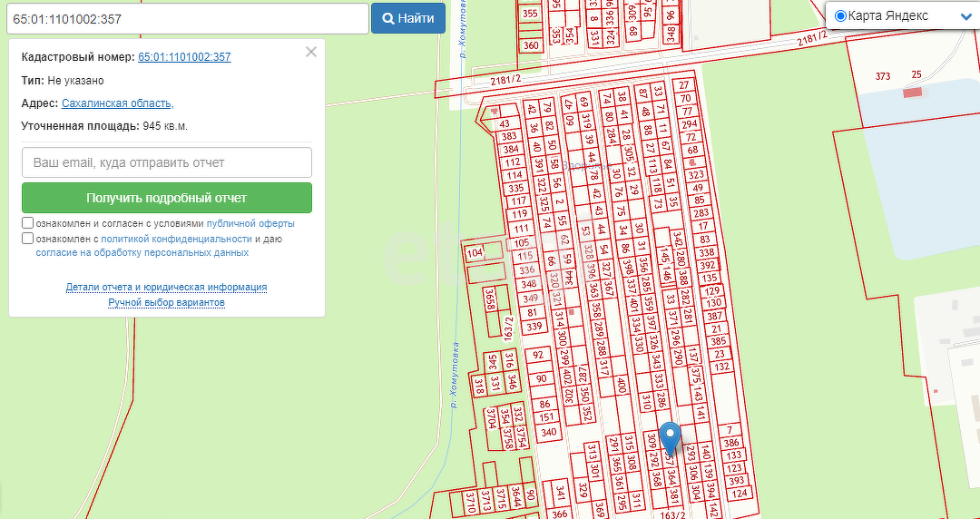Expand the map type dropdown chevron
Image resolution: width=980 pixels, height=519 pixels.
click(x=965, y=16)
